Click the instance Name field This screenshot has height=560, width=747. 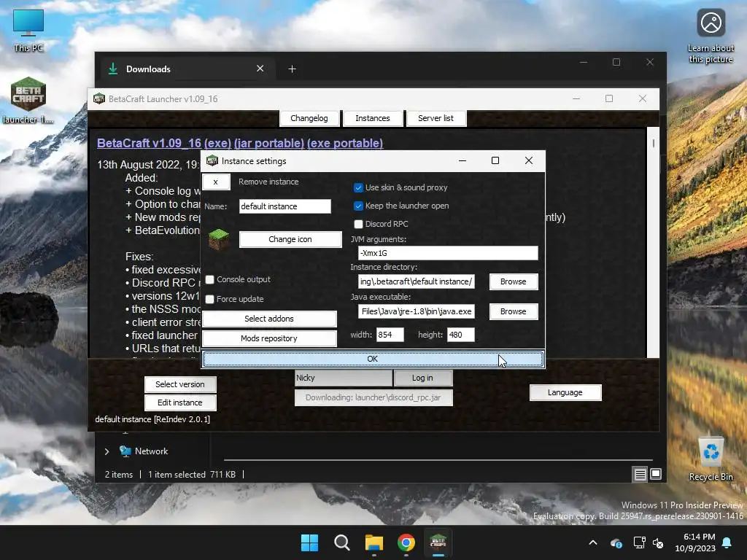[285, 206]
